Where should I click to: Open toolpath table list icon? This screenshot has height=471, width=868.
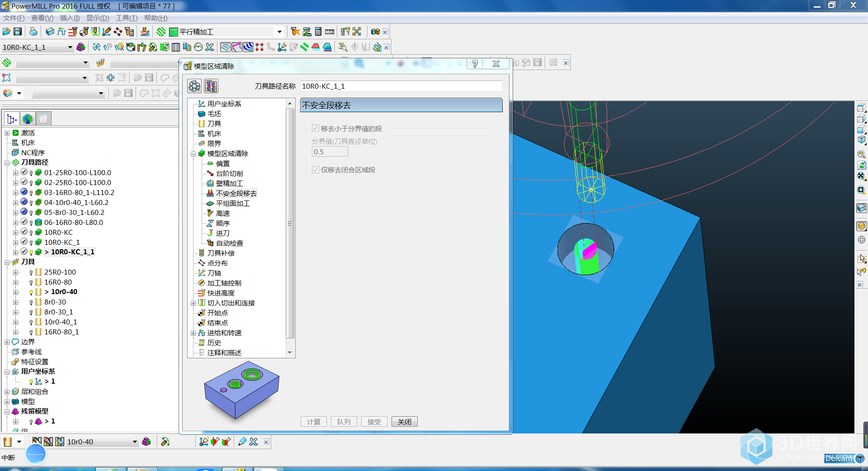[x=176, y=47]
